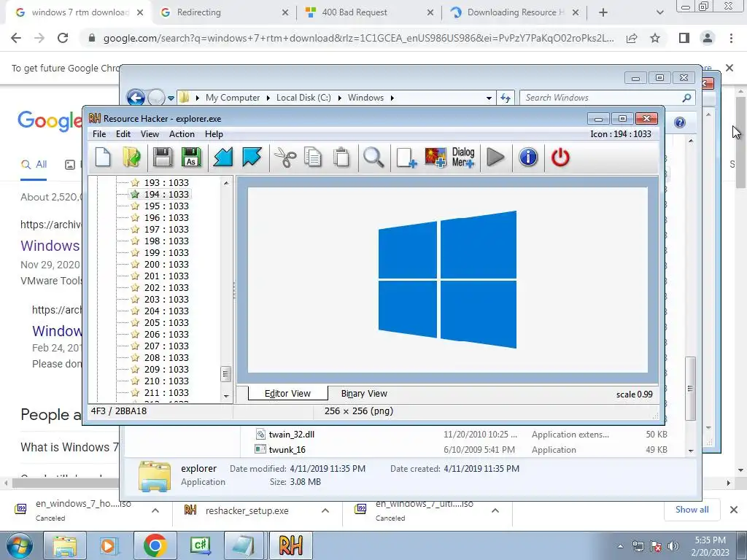Click My Computer in Explorer breadcrumb
Image resolution: width=747 pixels, height=560 pixels.
click(x=233, y=98)
